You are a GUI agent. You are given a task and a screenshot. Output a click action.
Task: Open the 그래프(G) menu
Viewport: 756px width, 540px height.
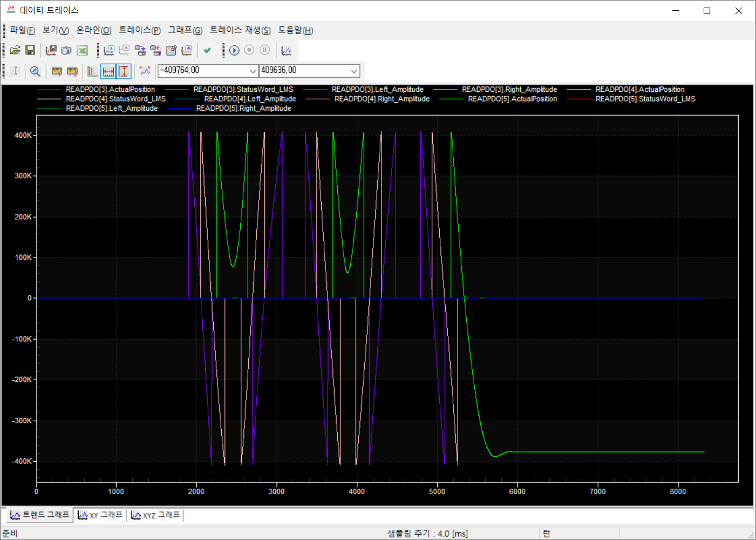tap(185, 30)
